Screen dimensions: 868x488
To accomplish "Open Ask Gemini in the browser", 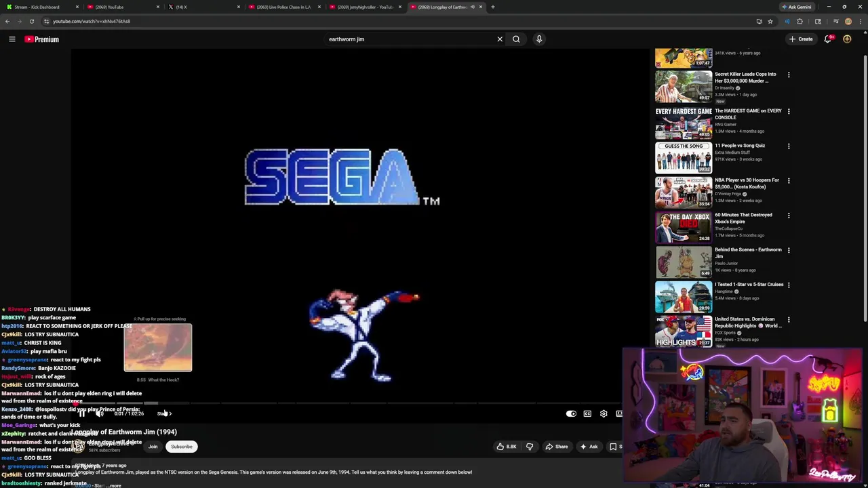I will point(797,7).
